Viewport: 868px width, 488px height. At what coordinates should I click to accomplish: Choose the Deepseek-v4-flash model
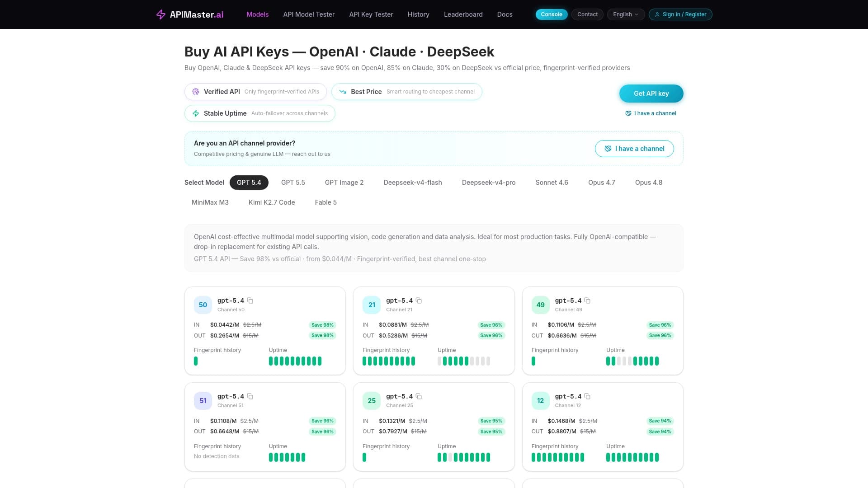pyautogui.click(x=413, y=183)
